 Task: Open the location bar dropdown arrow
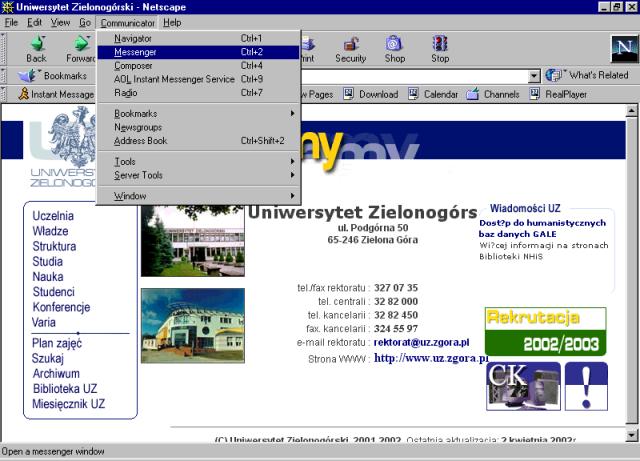pyautogui.click(x=533, y=76)
